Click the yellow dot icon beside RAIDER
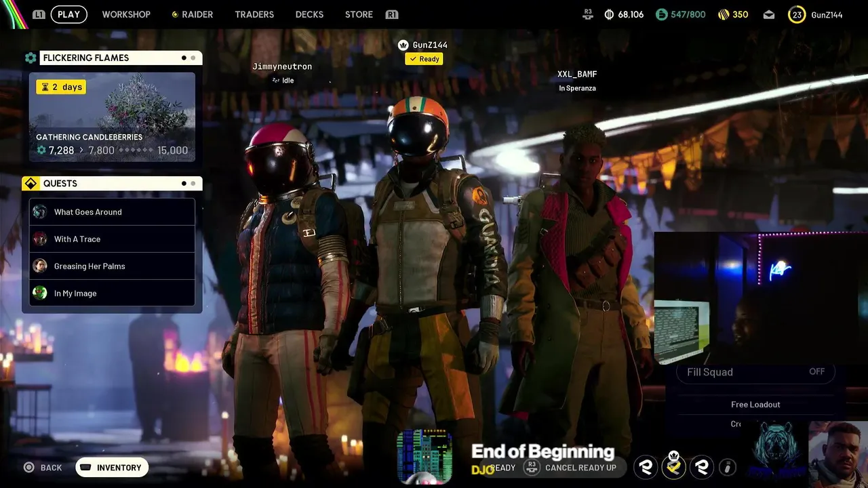 pos(175,14)
